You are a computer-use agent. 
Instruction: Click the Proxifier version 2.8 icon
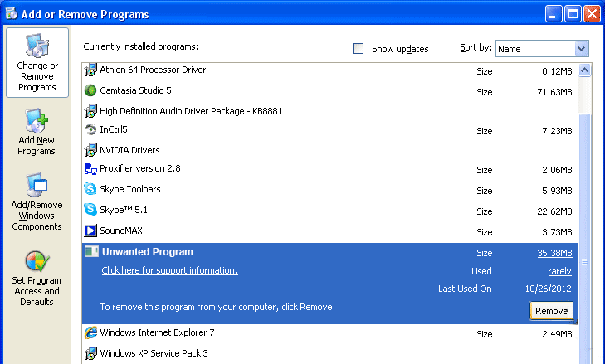pyautogui.click(x=90, y=169)
